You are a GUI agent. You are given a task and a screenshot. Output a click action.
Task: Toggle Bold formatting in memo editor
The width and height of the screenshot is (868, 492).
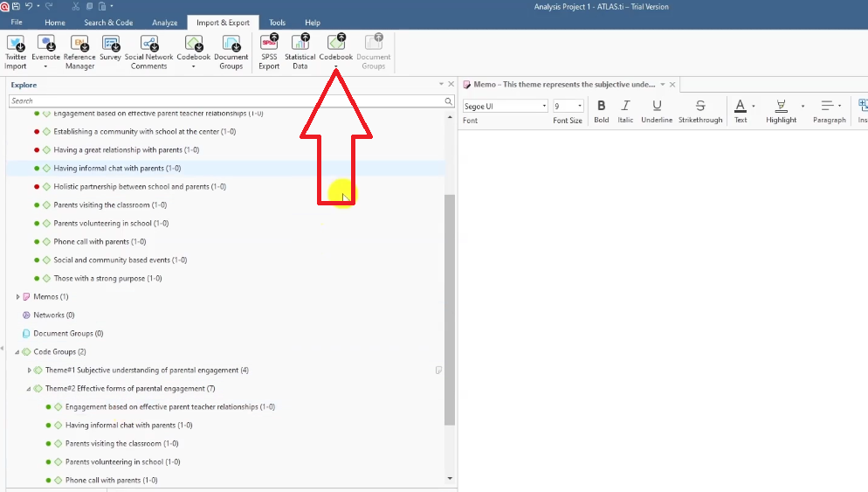pyautogui.click(x=601, y=106)
